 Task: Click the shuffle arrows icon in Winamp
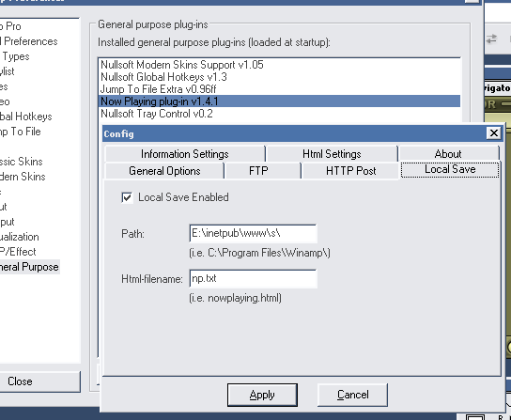pyautogui.click(x=491, y=39)
